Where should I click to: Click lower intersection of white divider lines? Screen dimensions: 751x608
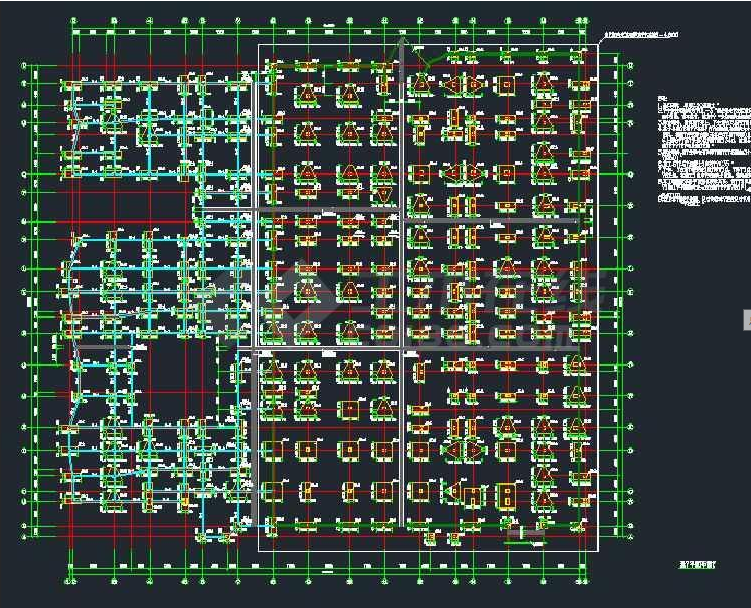coord(402,350)
